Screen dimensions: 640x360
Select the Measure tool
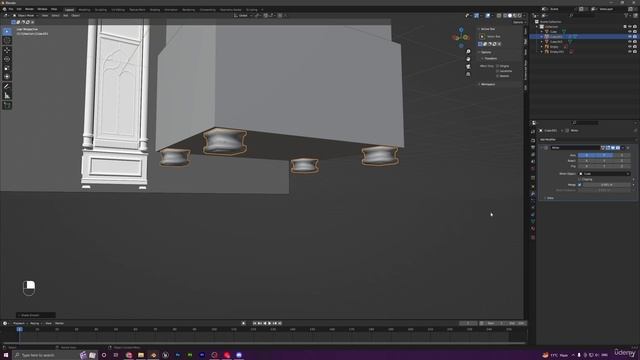7,96
